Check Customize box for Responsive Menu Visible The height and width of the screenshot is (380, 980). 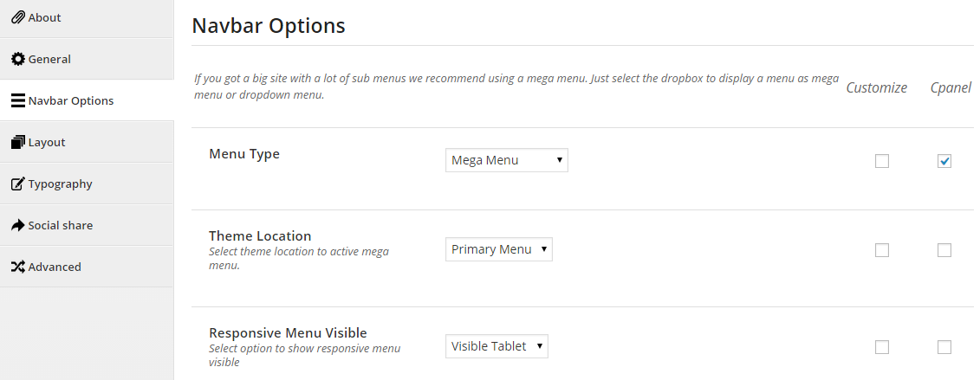coord(882,347)
